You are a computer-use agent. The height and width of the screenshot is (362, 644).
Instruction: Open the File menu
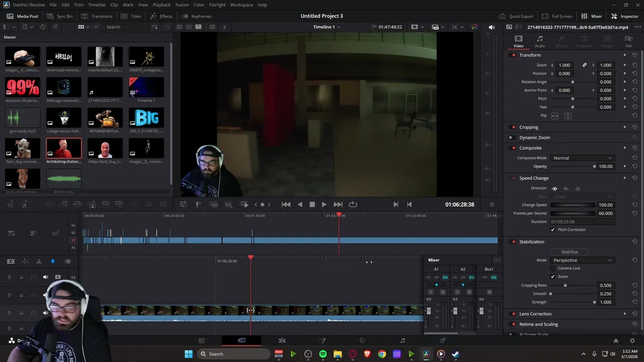(x=53, y=5)
